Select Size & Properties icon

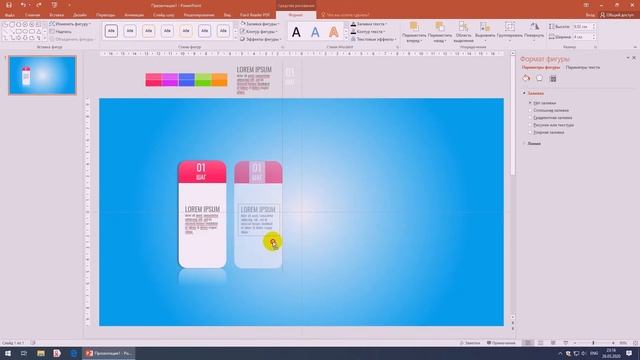point(553,78)
